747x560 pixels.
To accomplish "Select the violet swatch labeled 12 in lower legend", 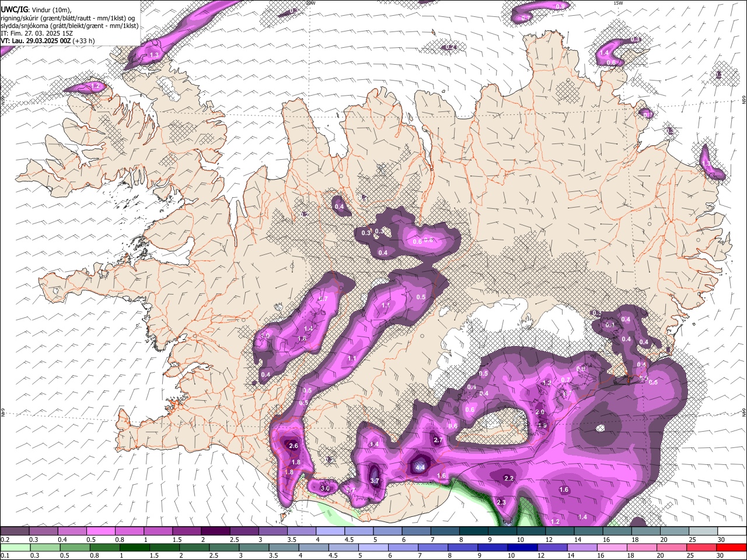I will pos(552,547).
